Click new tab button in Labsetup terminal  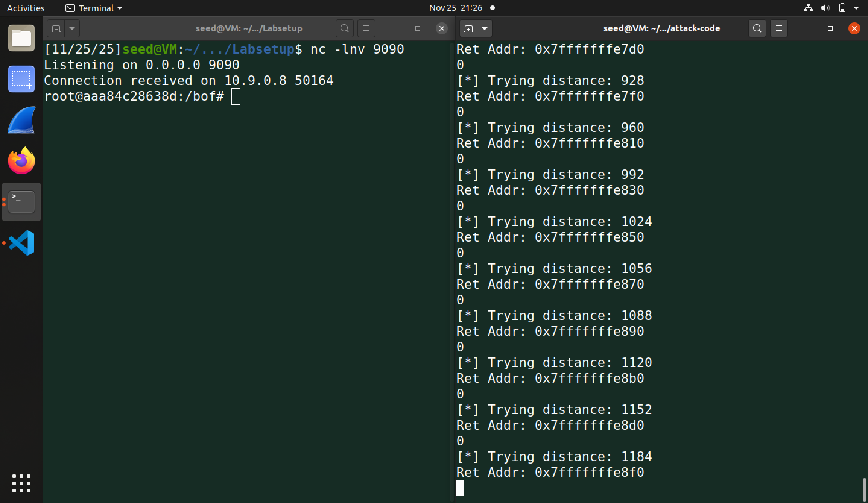pos(56,28)
